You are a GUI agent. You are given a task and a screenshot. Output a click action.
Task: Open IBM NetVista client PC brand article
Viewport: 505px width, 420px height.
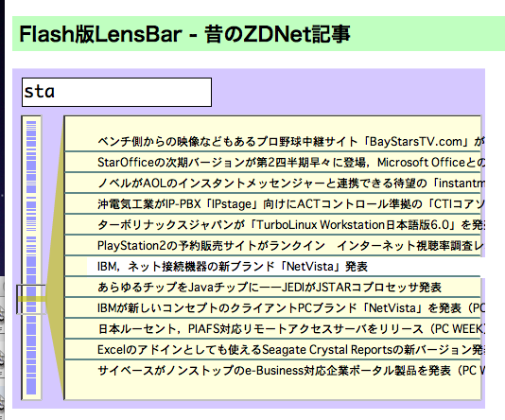273,308
